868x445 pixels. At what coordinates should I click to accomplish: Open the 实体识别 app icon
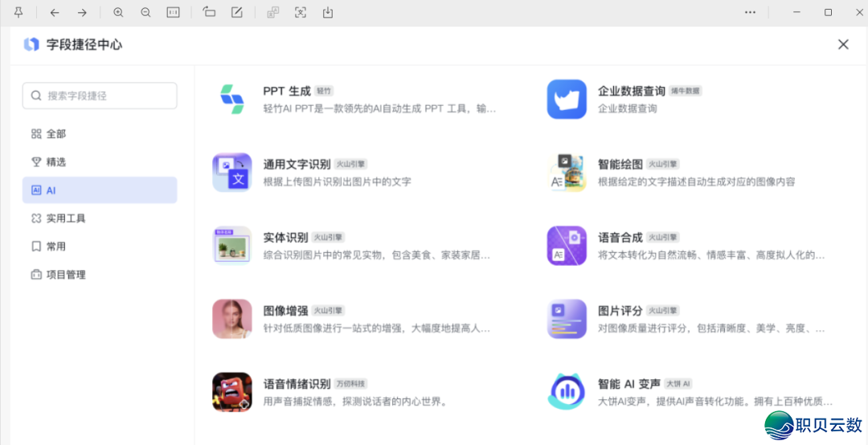point(232,245)
